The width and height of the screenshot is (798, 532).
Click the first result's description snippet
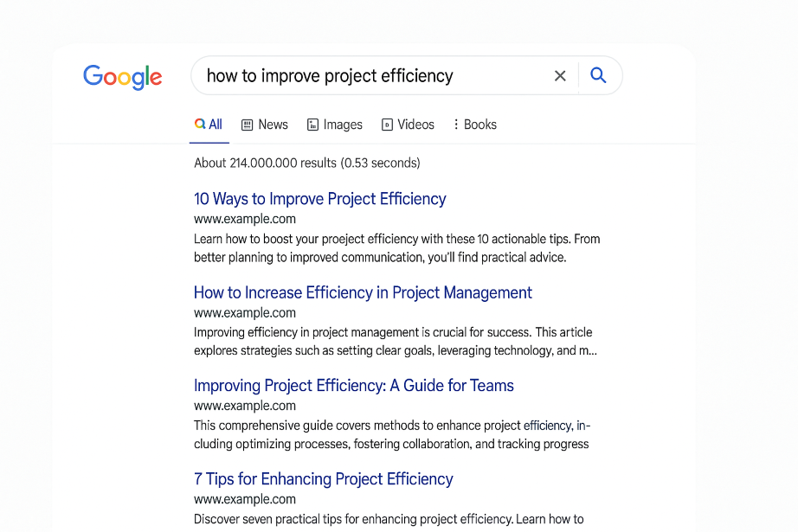click(x=396, y=247)
